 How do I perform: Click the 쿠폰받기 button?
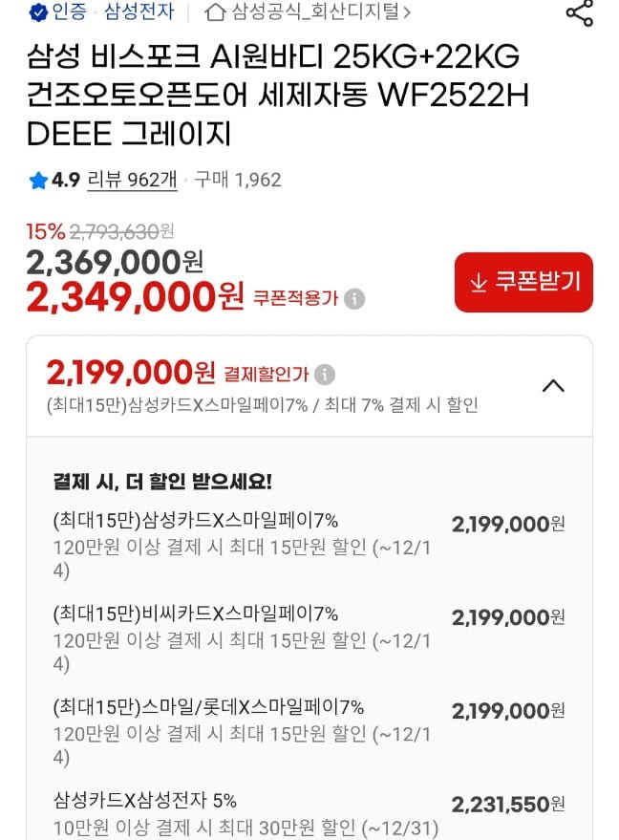point(523,282)
